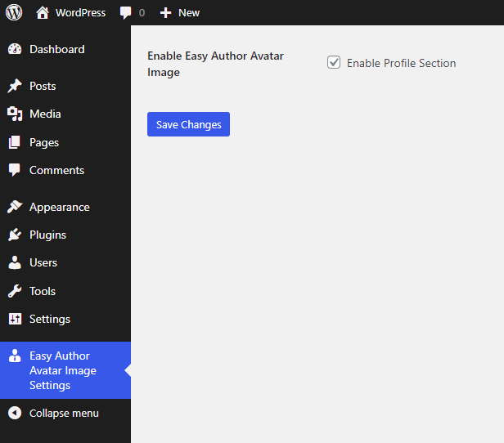Click the Appearance paintbrush icon
Screen dimensions: 504x443
[15, 207]
